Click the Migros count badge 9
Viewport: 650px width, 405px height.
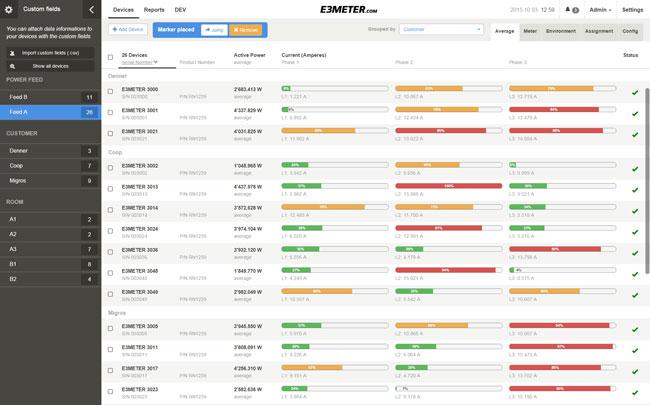90,181
